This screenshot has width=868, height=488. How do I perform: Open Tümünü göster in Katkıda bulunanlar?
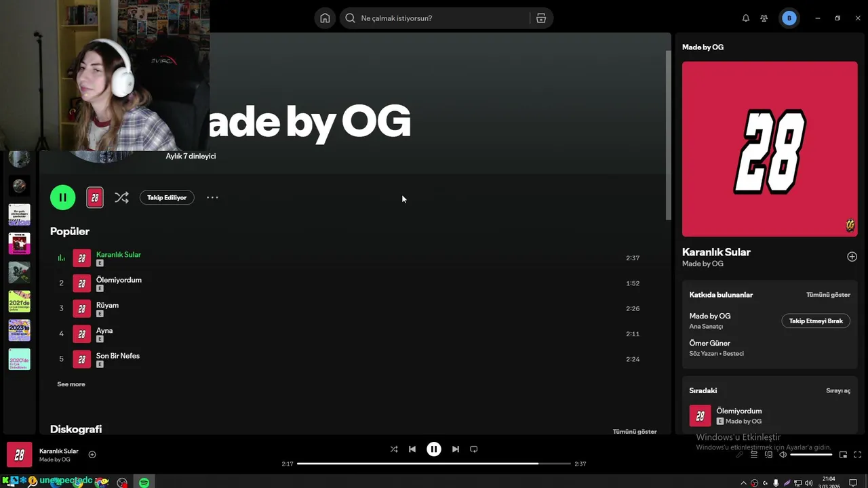click(x=828, y=295)
